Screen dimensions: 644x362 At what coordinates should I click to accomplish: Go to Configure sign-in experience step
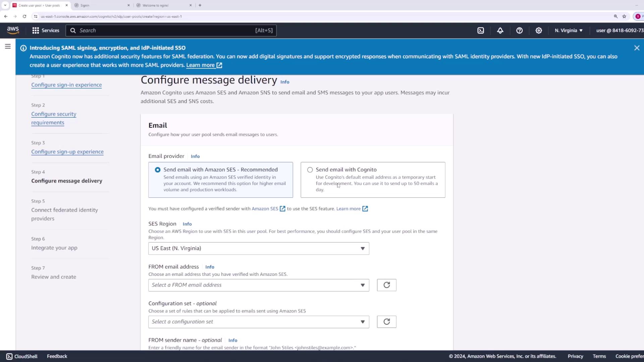point(66,85)
